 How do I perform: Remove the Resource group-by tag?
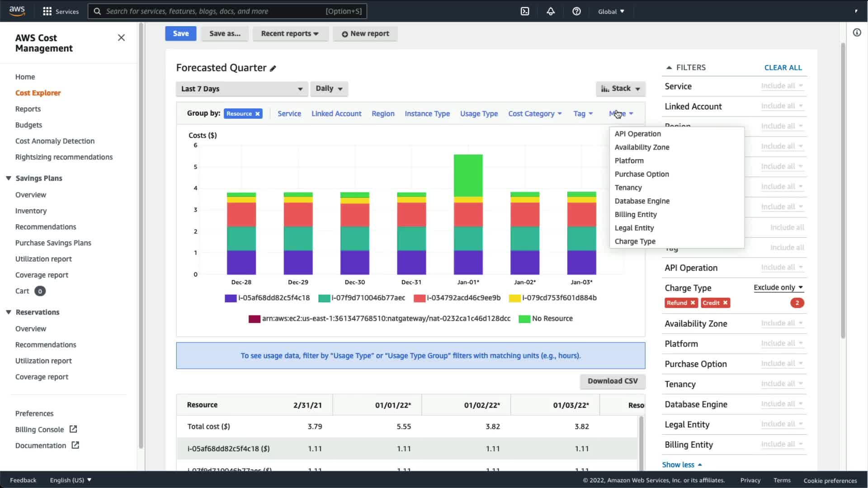point(258,114)
